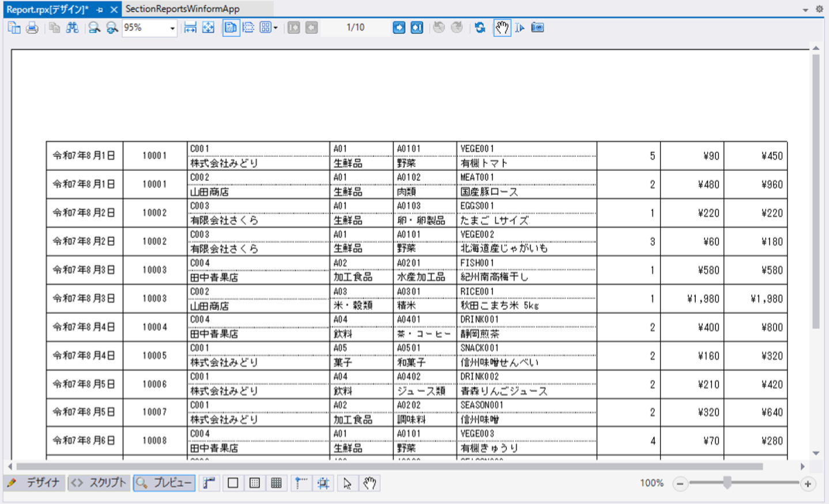829x504 pixels.
Task: Click the vertical scrollbar down arrow
Action: coord(816,453)
